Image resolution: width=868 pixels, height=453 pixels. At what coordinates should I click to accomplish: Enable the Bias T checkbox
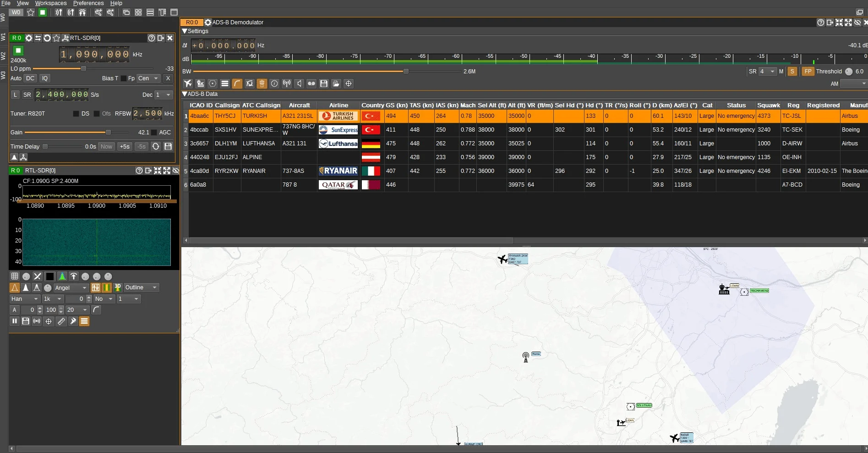pos(123,78)
